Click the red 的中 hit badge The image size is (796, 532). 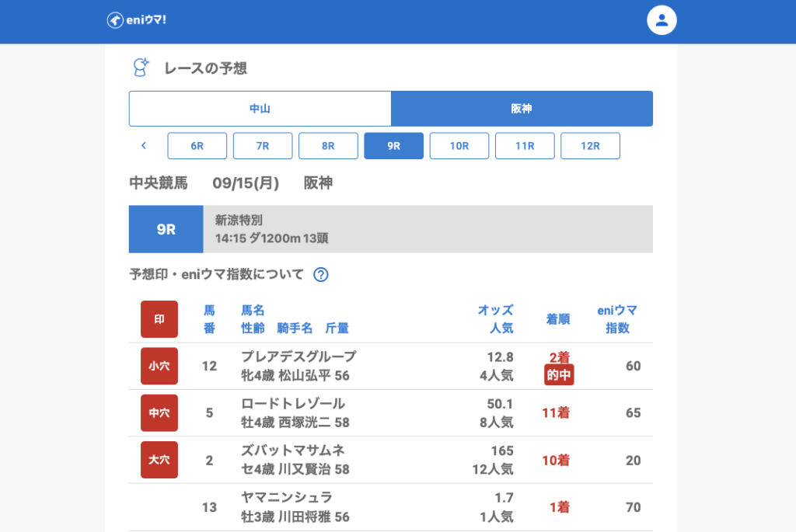559,375
